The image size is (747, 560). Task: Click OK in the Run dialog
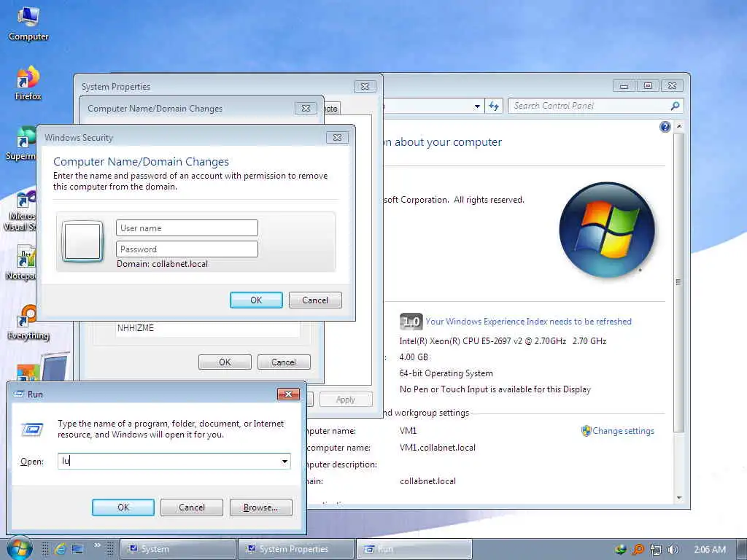pyautogui.click(x=123, y=507)
